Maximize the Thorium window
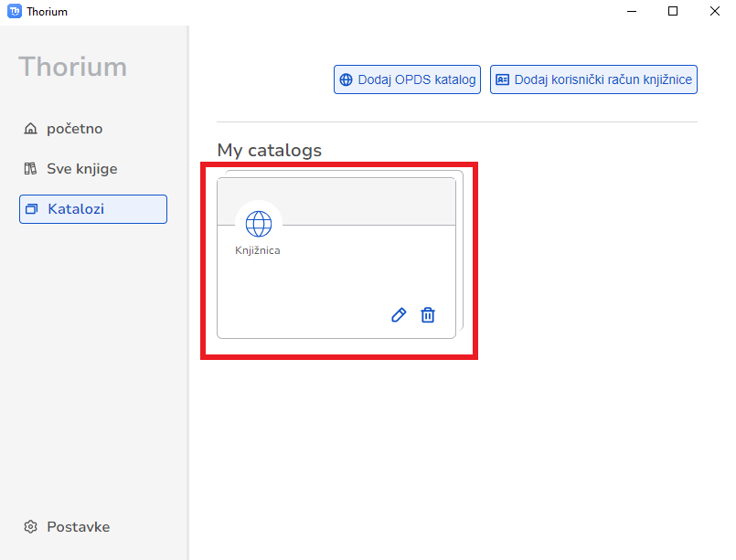736x560 pixels. (x=673, y=12)
